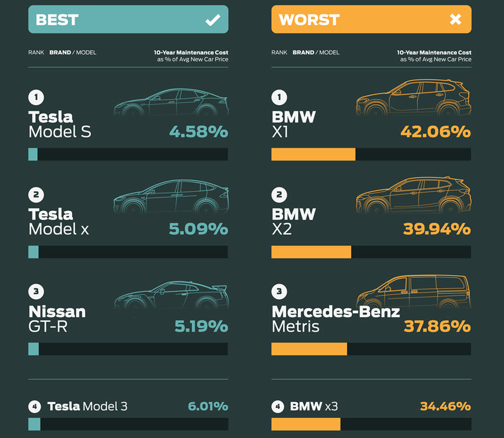Click the BMW X1 car illustration
The height and width of the screenshot is (438, 504).
(x=413, y=98)
